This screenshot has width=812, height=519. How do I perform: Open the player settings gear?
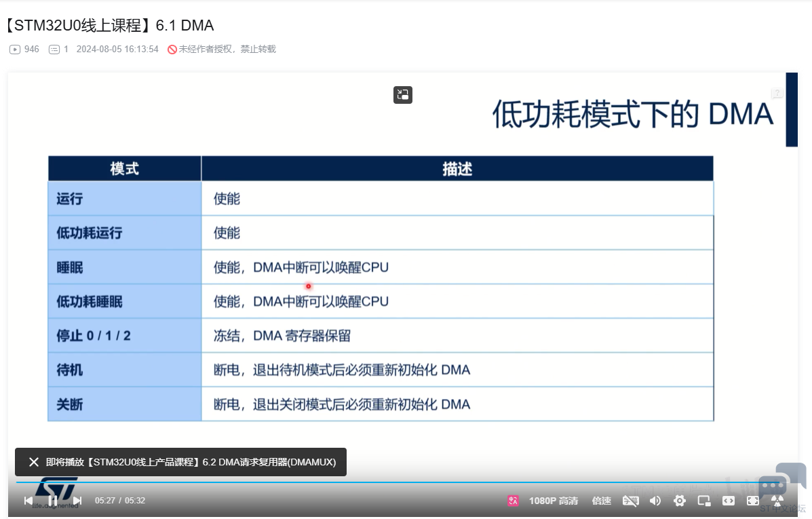680,501
